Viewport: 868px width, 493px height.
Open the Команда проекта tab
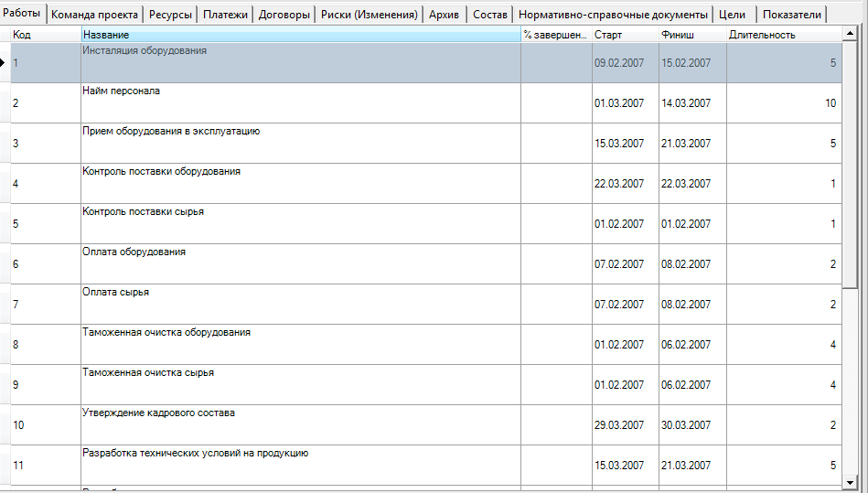pyautogui.click(x=94, y=15)
